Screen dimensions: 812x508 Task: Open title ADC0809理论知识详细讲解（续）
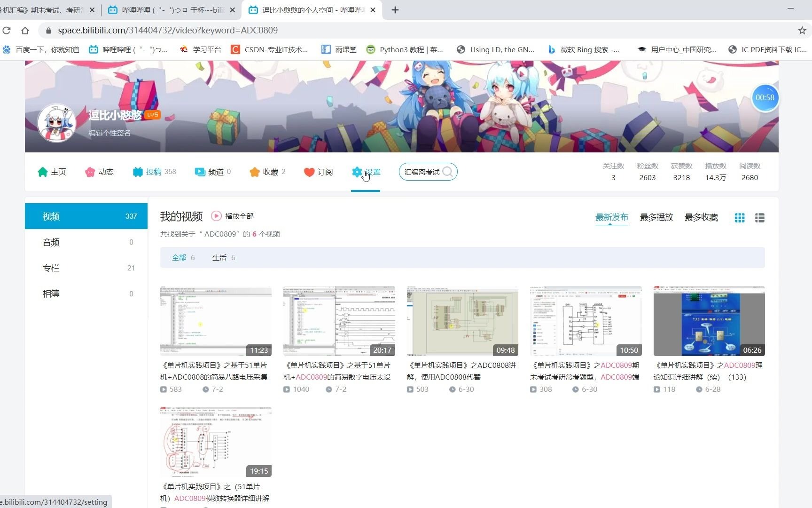(709, 371)
